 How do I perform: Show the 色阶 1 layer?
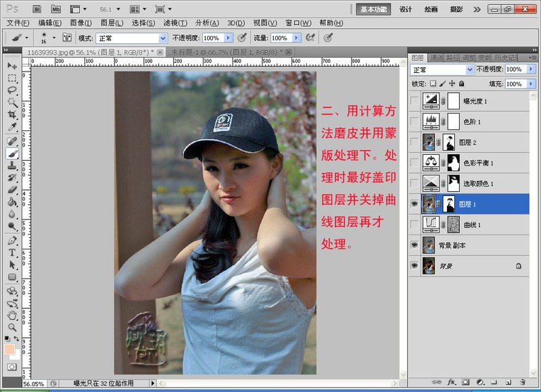(x=415, y=122)
